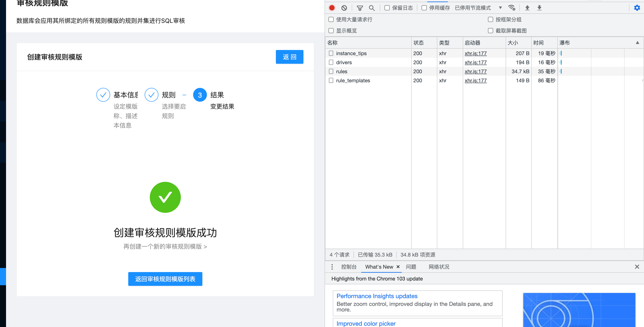Open the Performance Insights updates link

pos(377,296)
